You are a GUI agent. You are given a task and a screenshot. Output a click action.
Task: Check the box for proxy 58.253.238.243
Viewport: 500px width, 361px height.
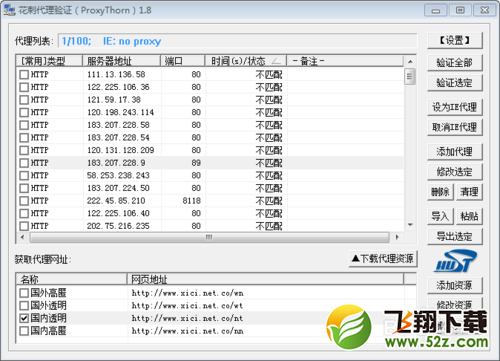pos(24,176)
